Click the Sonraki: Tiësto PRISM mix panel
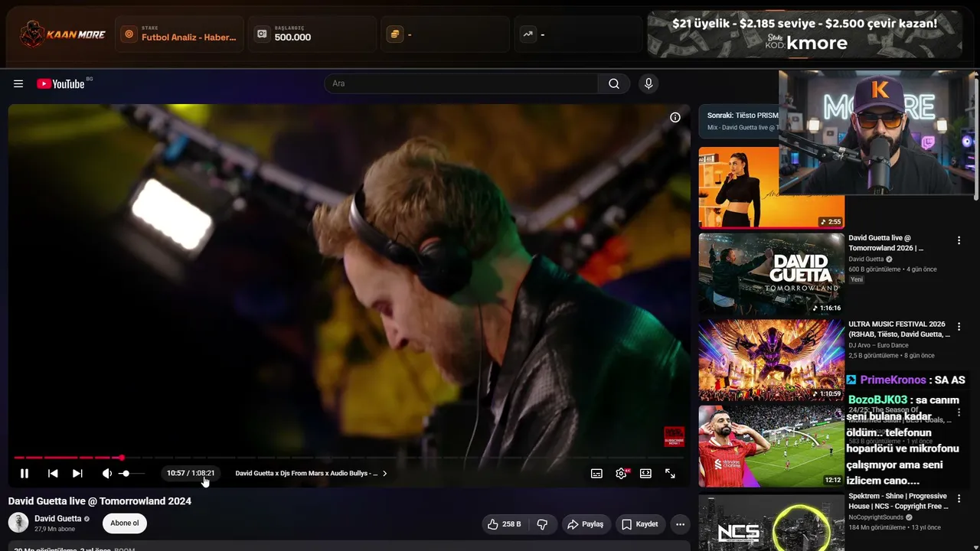980x551 pixels. click(739, 121)
